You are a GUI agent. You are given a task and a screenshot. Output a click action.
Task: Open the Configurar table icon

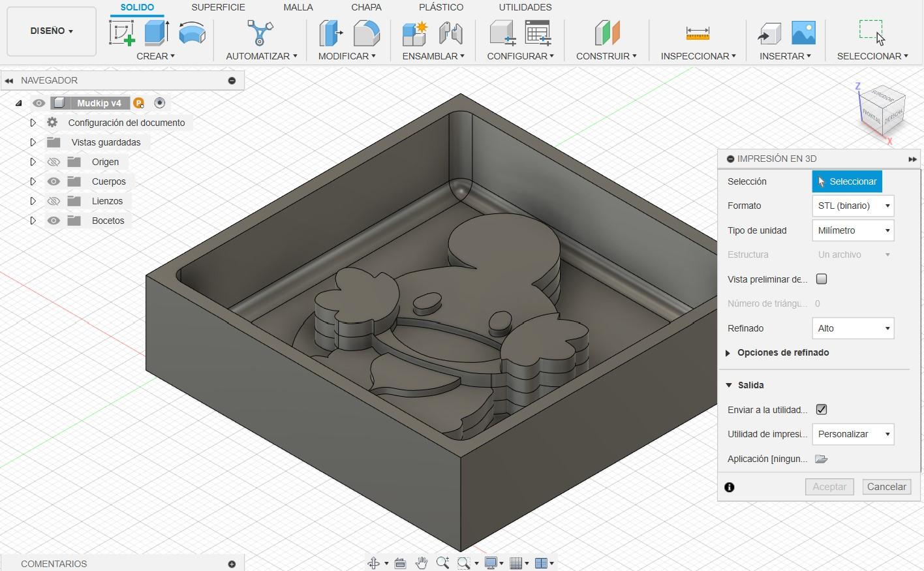point(538,33)
